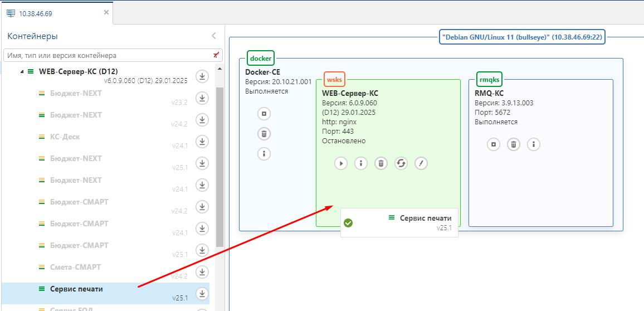Screen dimensions: 644x311
Task: Click the Контейнеры panel heading
Action: click(x=32, y=36)
